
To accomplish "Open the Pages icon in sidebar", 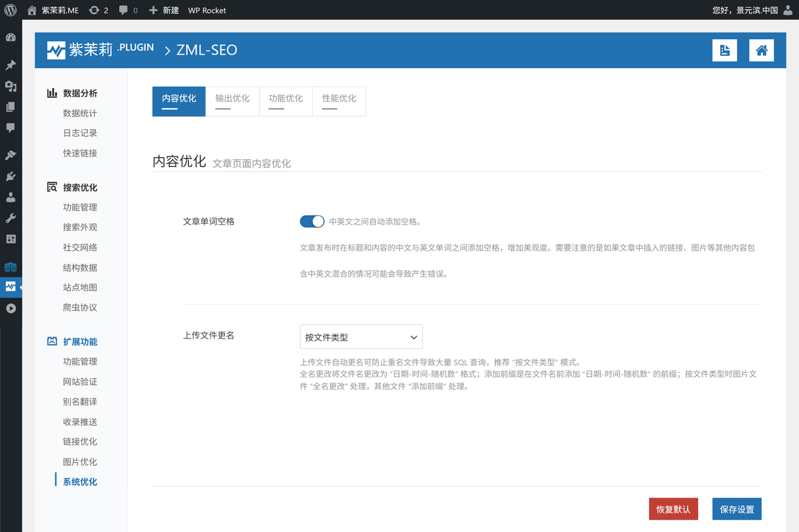I will pyautogui.click(x=10, y=107).
